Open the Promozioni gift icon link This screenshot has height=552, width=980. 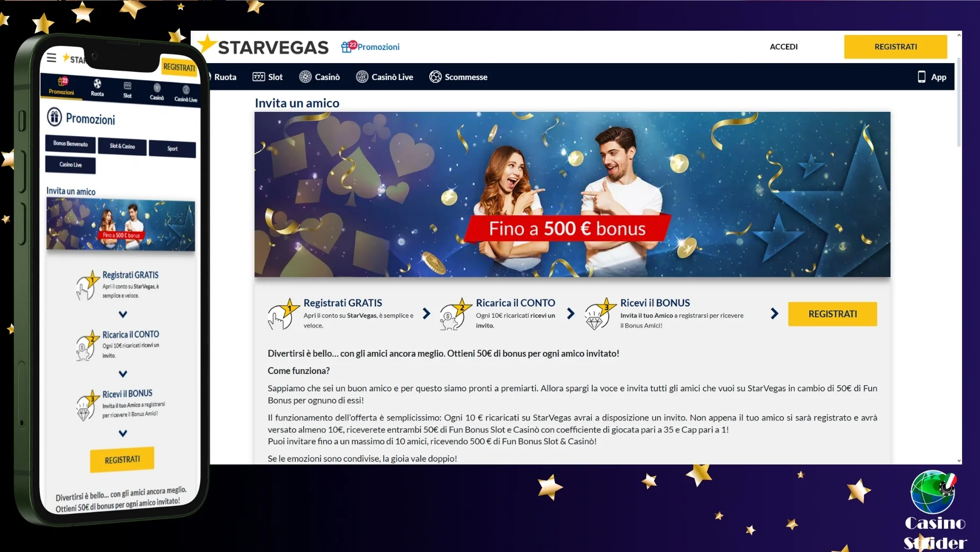(x=346, y=47)
